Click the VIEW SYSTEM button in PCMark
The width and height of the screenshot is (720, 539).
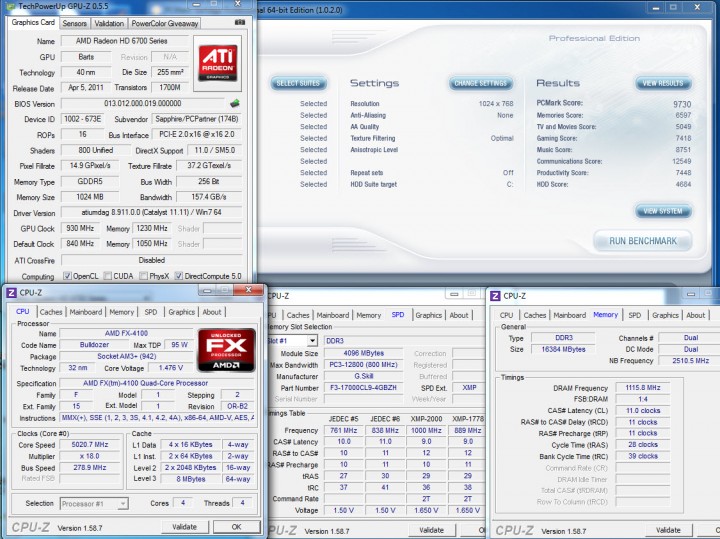point(663,211)
